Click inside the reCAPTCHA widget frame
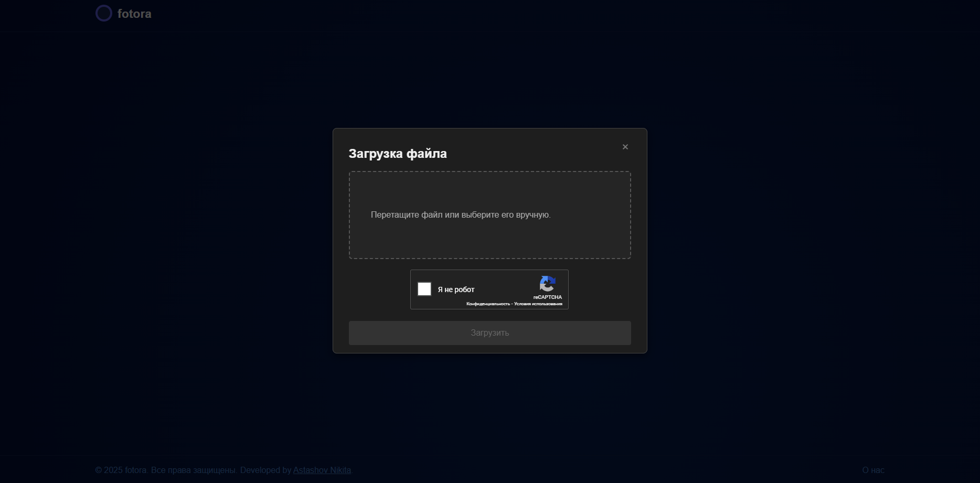 tap(489, 289)
